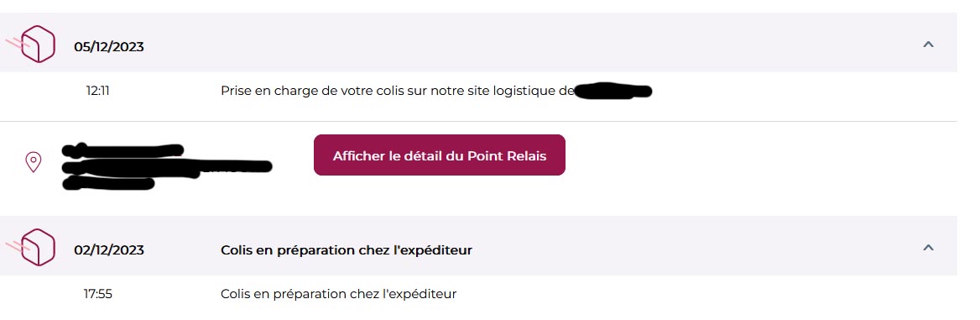Select the 02/12/2023 date heading
Viewport: 980px width, 320px height.
click(x=109, y=249)
